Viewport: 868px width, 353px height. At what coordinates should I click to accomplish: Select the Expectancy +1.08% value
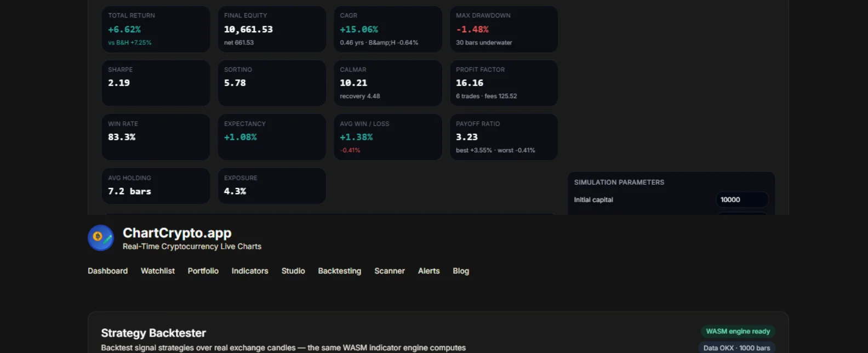click(241, 137)
